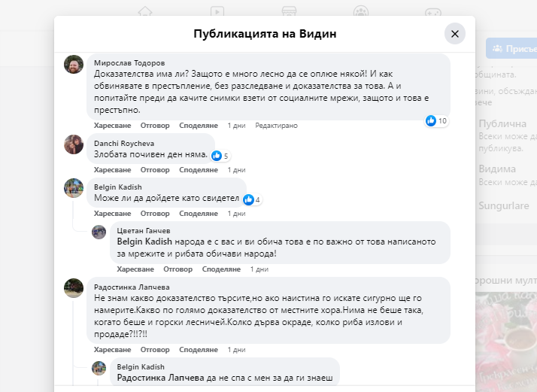Open Цветан Ганчев's name link
The width and height of the screenshot is (537, 392).
click(x=144, y=230)
